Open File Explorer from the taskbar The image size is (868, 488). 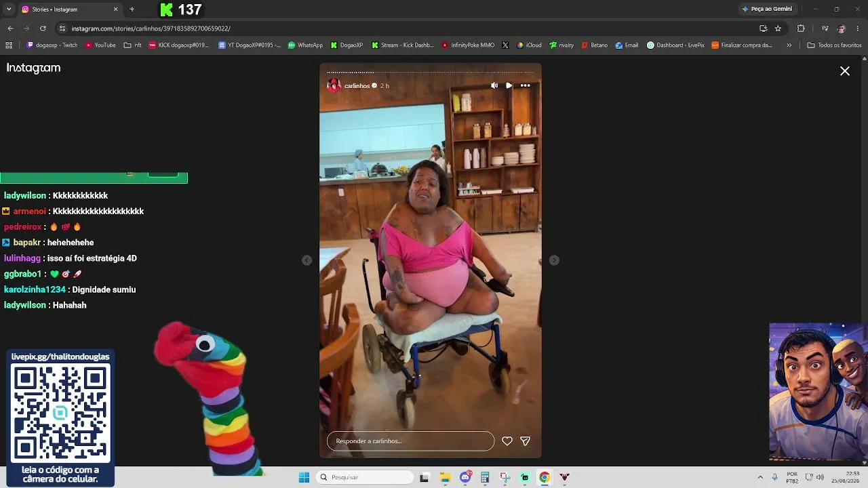point(446,477)
